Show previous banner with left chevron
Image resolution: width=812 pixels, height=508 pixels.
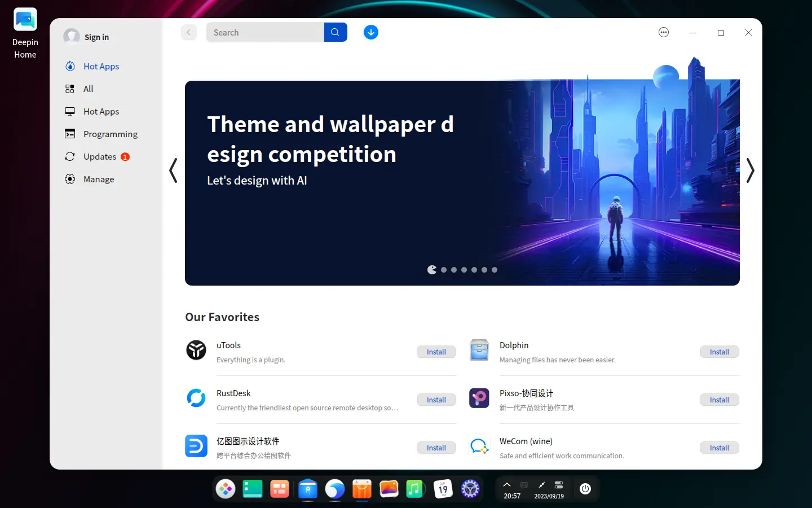click(x=174, y=170)
